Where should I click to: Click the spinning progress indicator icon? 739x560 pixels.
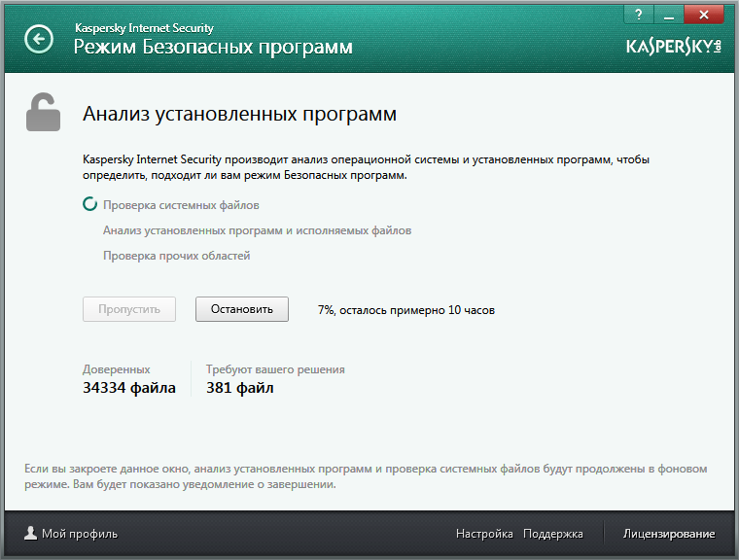(90, 204)
